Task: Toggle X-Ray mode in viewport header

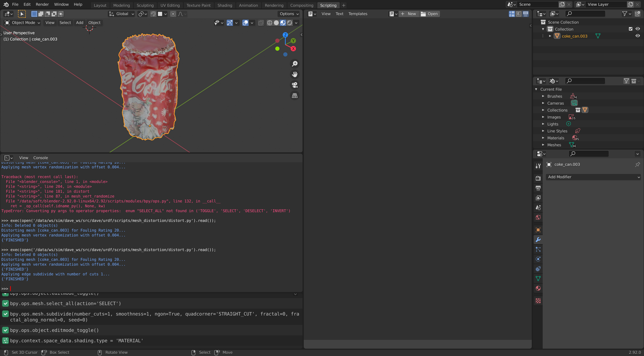Action: click(261, 23)
